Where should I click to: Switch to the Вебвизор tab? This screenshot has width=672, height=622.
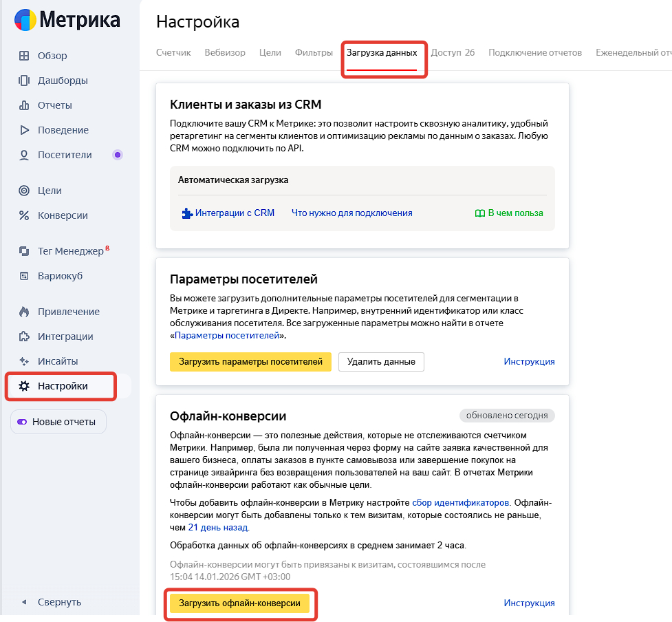coord(225,53)
